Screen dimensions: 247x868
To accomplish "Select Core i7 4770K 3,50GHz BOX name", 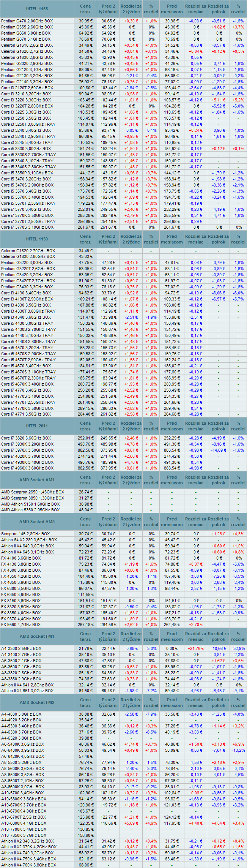I will click(27, 408).
